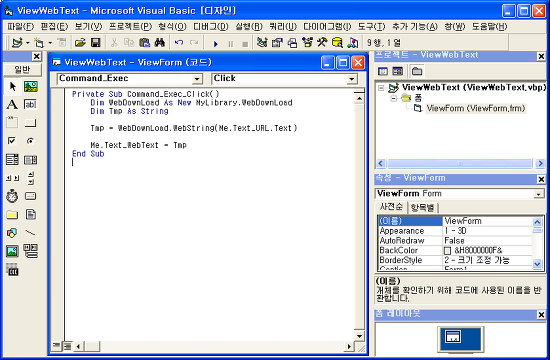Select the CheckBox control tool

[12, 141]
